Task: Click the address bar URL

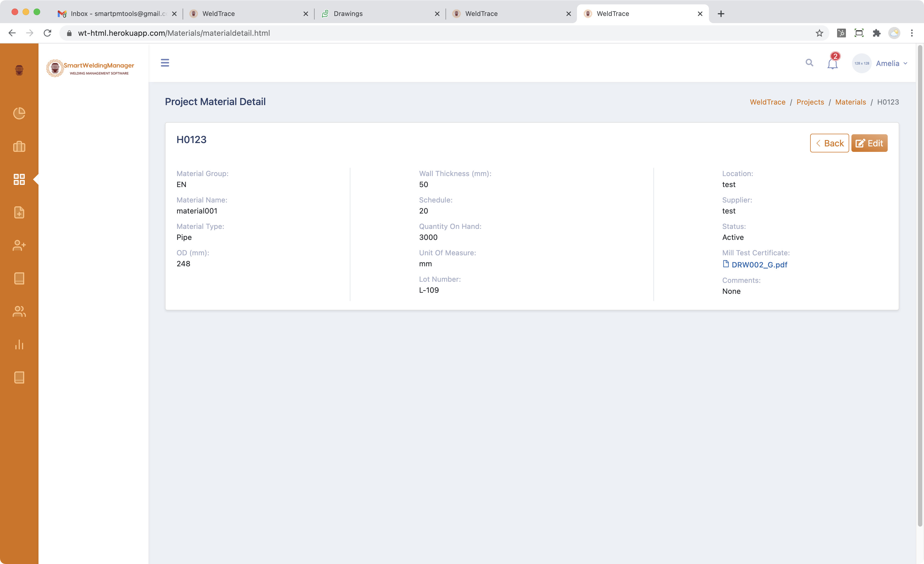Action: coord(174,33)
